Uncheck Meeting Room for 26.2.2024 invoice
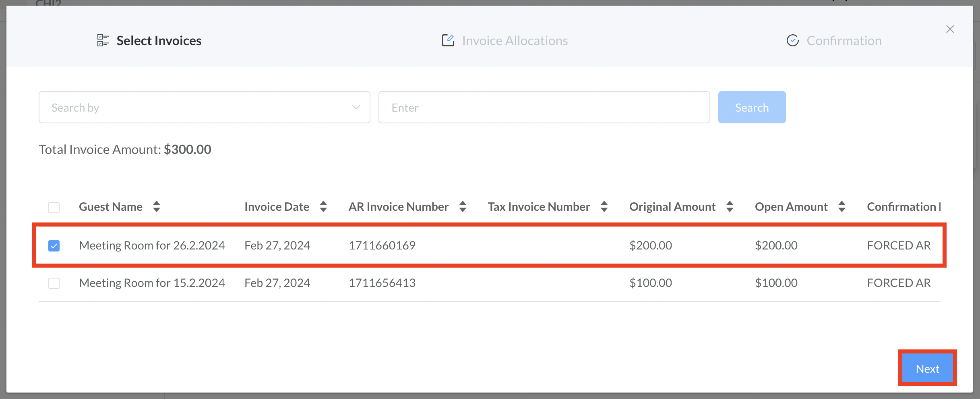This screenshot has height=399, width=980. coord(54,245)
